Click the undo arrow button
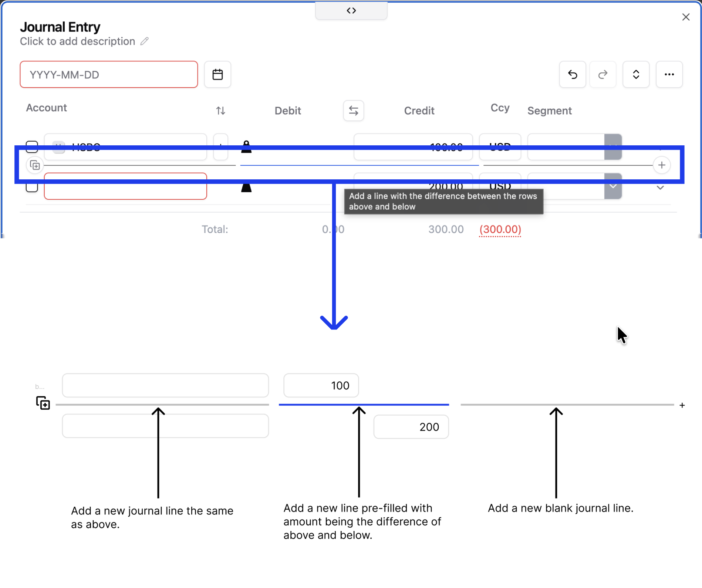 [572, 74]
